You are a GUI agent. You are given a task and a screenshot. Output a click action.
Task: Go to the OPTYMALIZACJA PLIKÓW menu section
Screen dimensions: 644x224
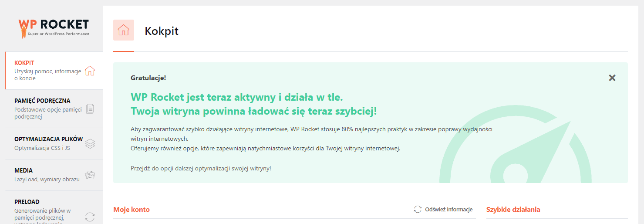pos(48,139)
